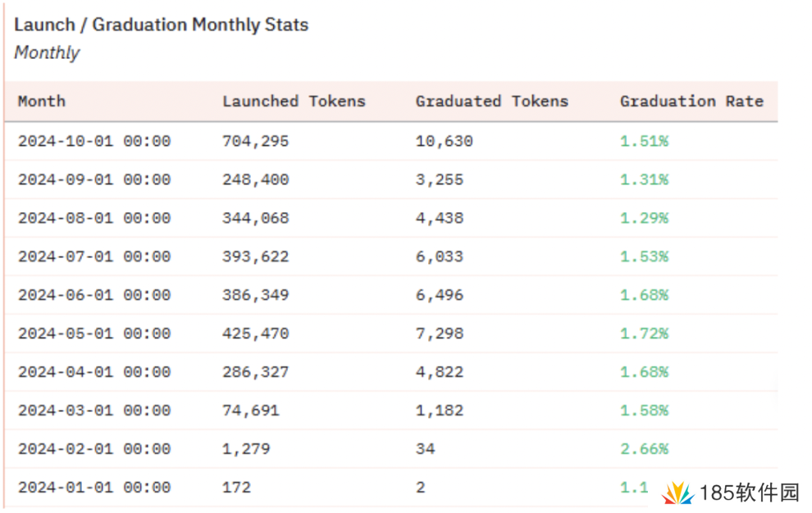This screenshot has height=513, width=812.
Task: Click the 185软件园 colorful logo icon
Action: point(678,493)
